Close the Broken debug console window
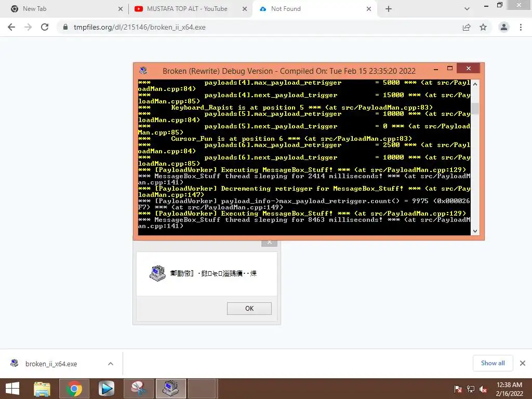This screenshot has width=532, height=399. 469,68
